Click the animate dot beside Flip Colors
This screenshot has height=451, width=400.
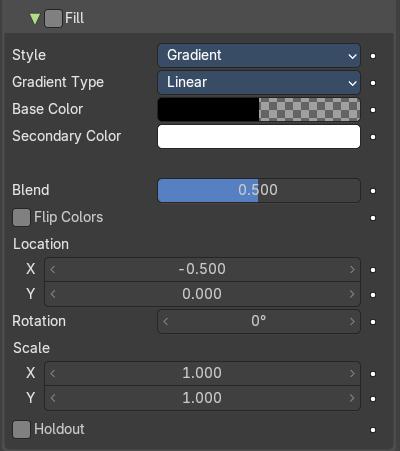(x=373, y=218)
